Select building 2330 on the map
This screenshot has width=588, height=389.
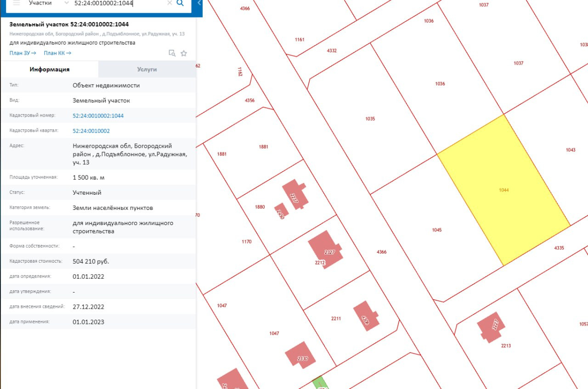pos(301,355)
